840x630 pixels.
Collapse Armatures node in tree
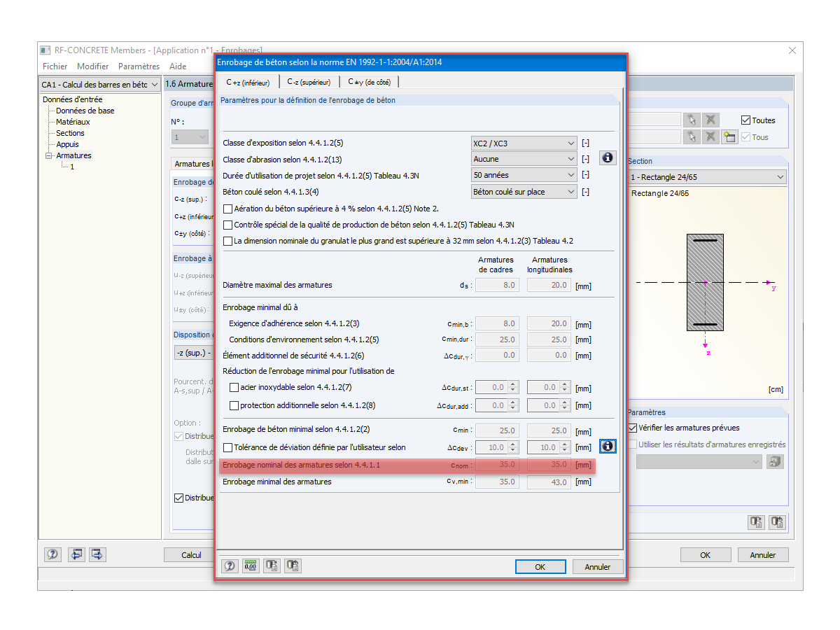pos(49,155)
